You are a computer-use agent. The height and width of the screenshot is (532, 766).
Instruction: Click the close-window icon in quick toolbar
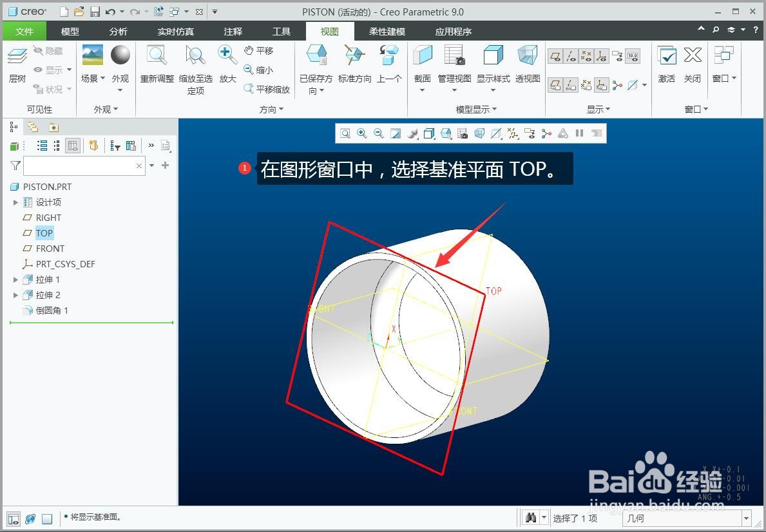(199, 11)
